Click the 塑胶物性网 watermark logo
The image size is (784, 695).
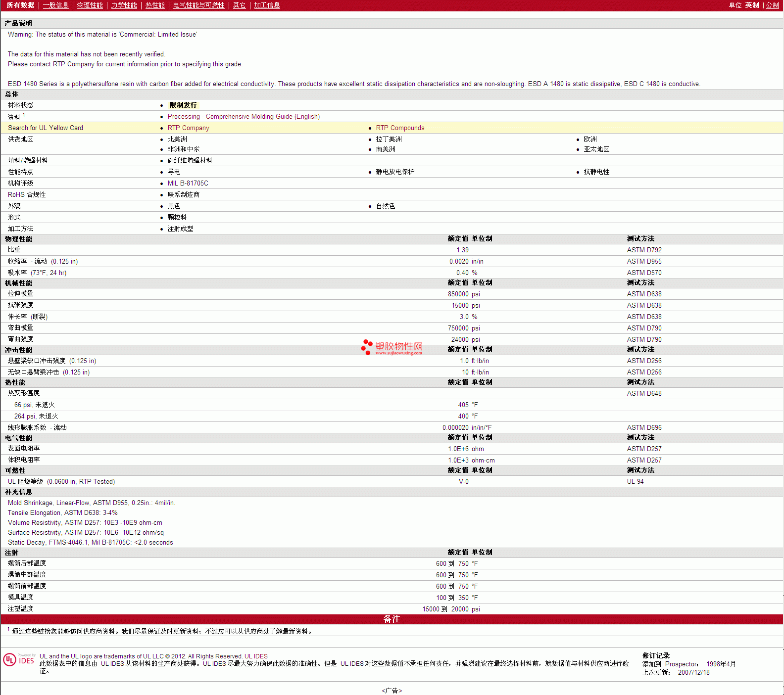[x=392, y=347]
